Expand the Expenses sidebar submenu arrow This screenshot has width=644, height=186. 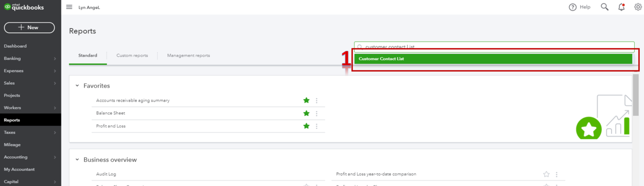pyautogui.click(x=55, y=71)
